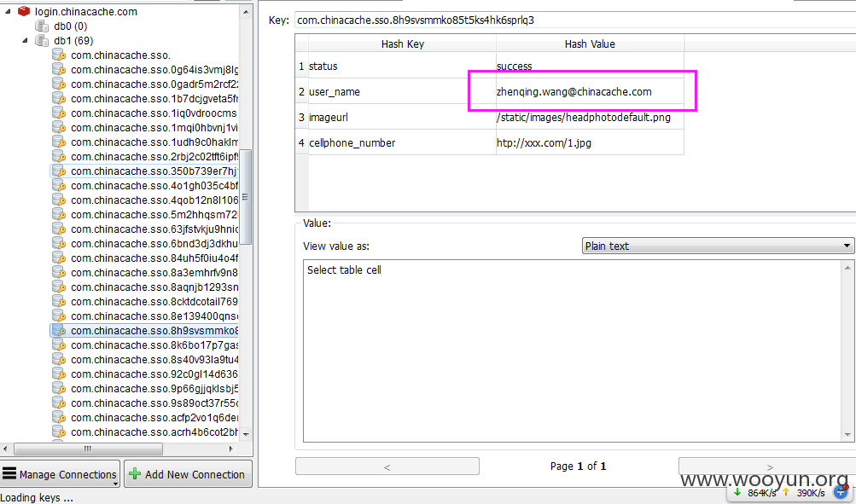The width and height of the screenshot is (856, 504).
Task: Click row header number 1
Action: pyautogui.click(x=301, y=66)
